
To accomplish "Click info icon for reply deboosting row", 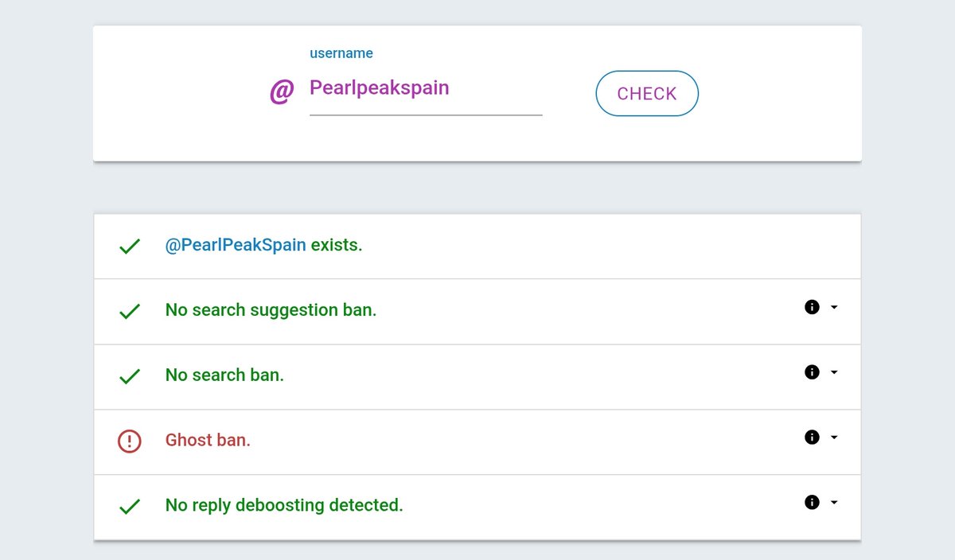I will point(812,503).
